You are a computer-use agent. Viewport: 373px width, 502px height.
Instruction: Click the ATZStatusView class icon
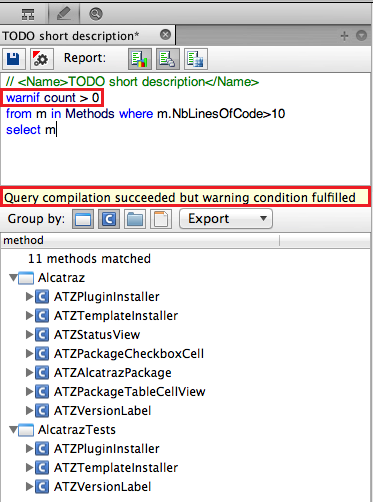tap(42, 334)
